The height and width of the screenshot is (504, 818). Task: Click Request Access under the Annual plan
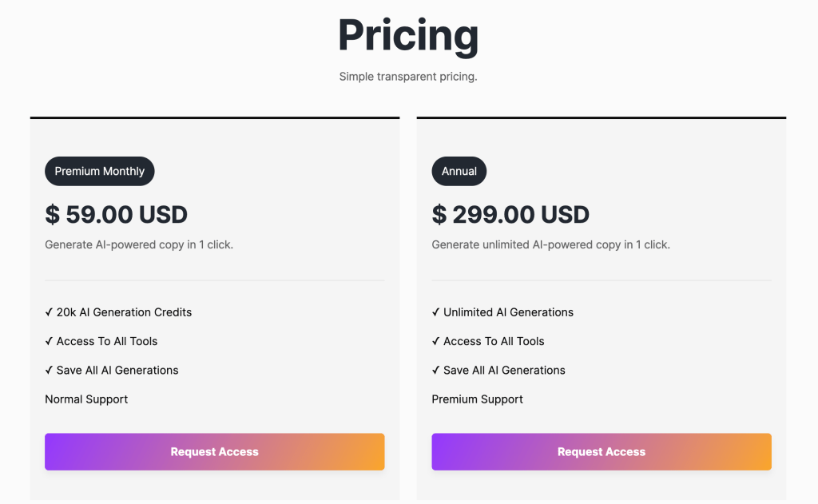(601, 452)
